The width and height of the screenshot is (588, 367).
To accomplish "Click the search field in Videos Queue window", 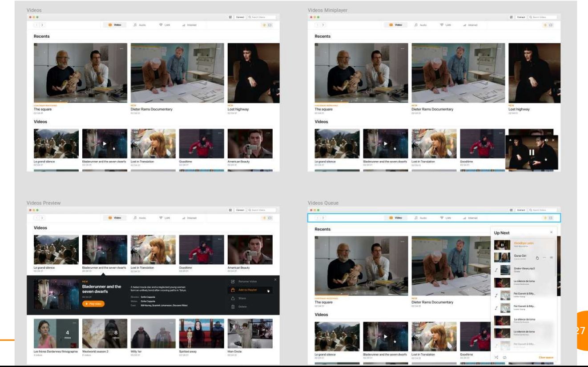I will [543, 209].
